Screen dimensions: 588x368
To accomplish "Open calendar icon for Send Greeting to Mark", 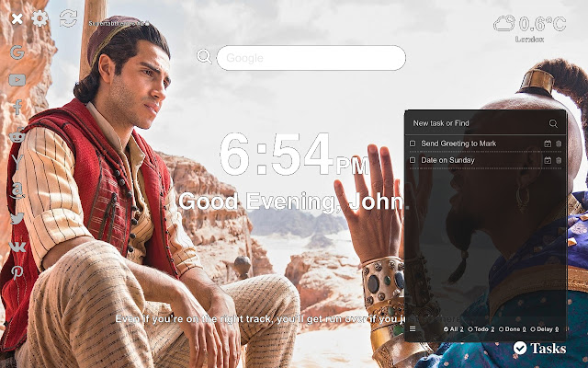I will point(548,144).
